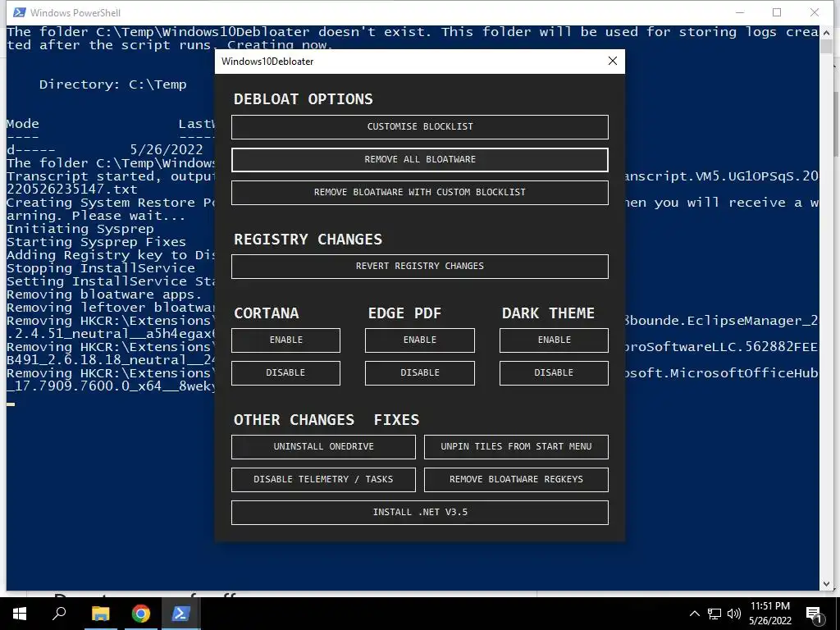Click 'Starting Sysprep Fixes' line
840x630 pixels.
96,242
